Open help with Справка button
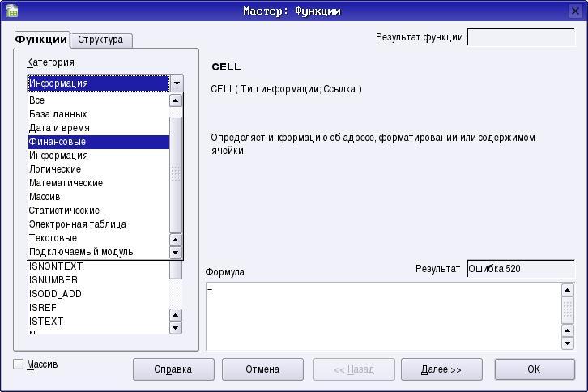The image size is (588, 392). 173,369
